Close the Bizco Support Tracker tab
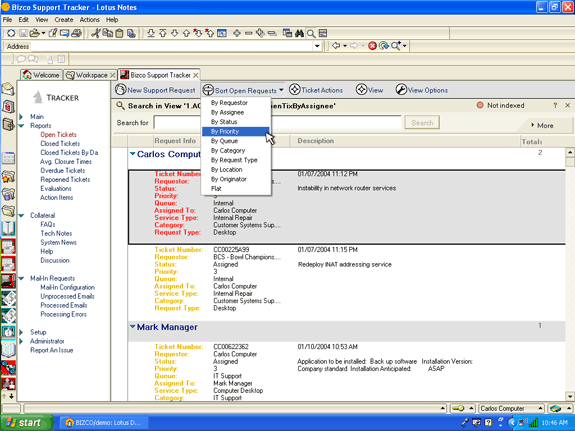The height and width of the screenshot is (431, 575). point(196,75)
